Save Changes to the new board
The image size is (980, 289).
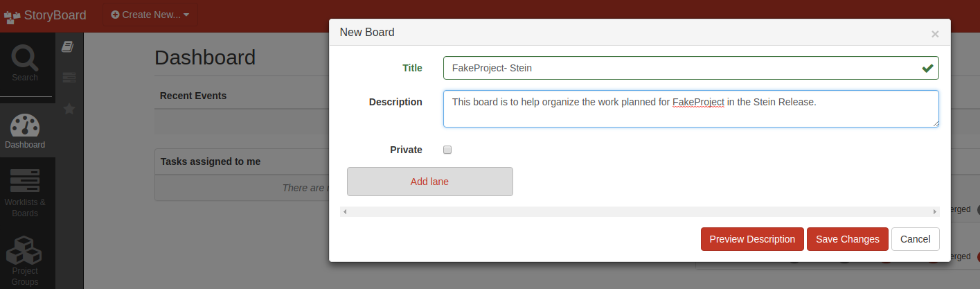coord(848,239)
